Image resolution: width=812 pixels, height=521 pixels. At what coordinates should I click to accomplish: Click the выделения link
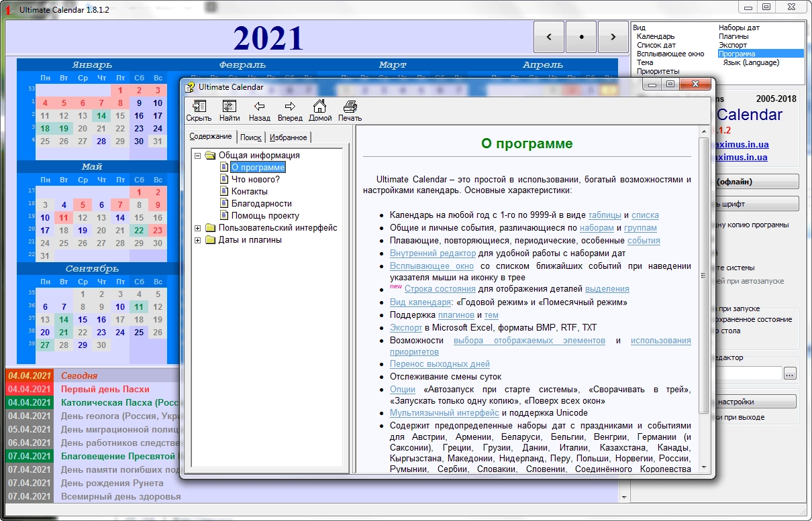(x=607, y=289)
